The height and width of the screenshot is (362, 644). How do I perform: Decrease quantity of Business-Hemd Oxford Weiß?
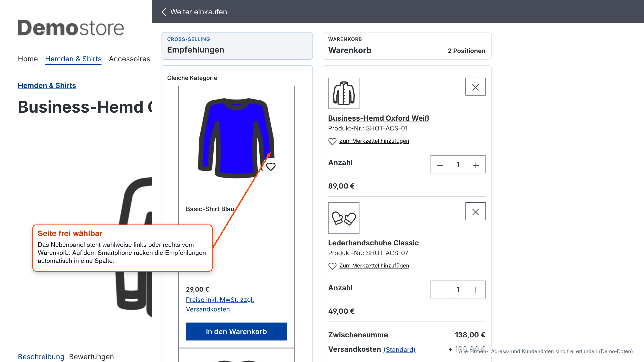coord(440,165)
